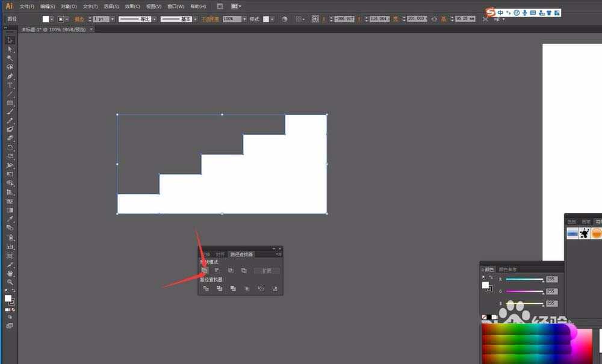Image resolution: width=602 pixels, height=364 pixels.
Task: Switch to the 对齐 panel tab
Action: coord(220,254)
